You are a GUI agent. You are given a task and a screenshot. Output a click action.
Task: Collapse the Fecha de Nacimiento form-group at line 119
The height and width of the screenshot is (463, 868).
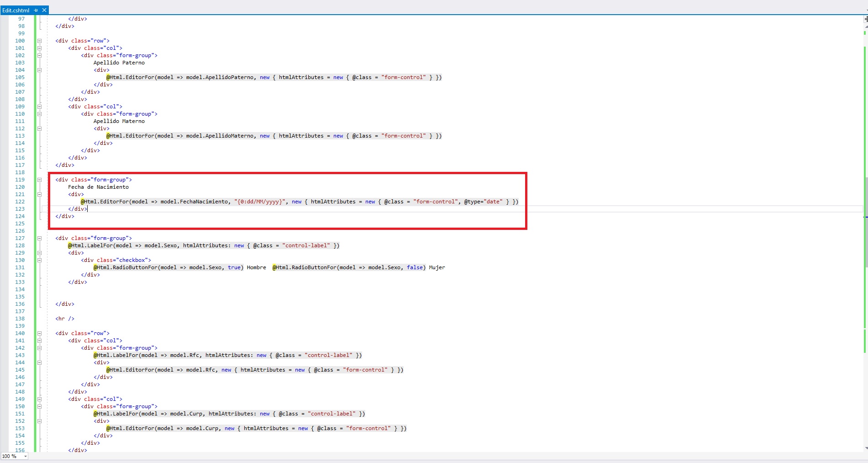click(39, 180)
